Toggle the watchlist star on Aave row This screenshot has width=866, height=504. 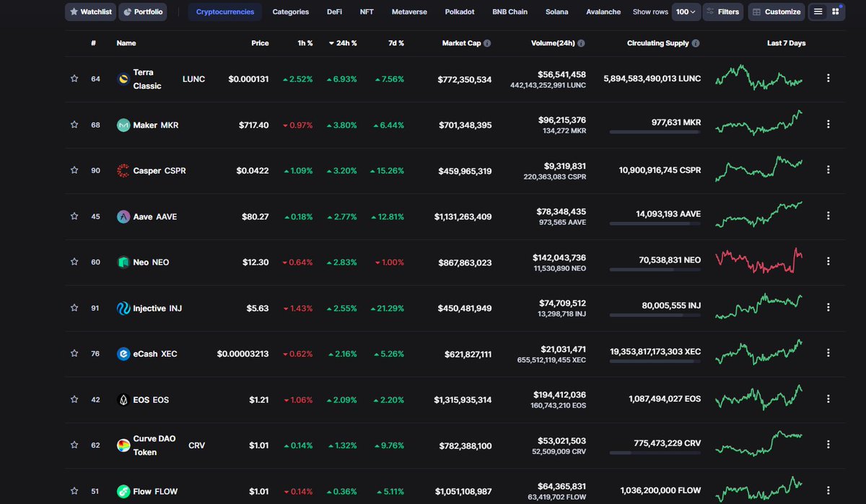coord(74,216)
